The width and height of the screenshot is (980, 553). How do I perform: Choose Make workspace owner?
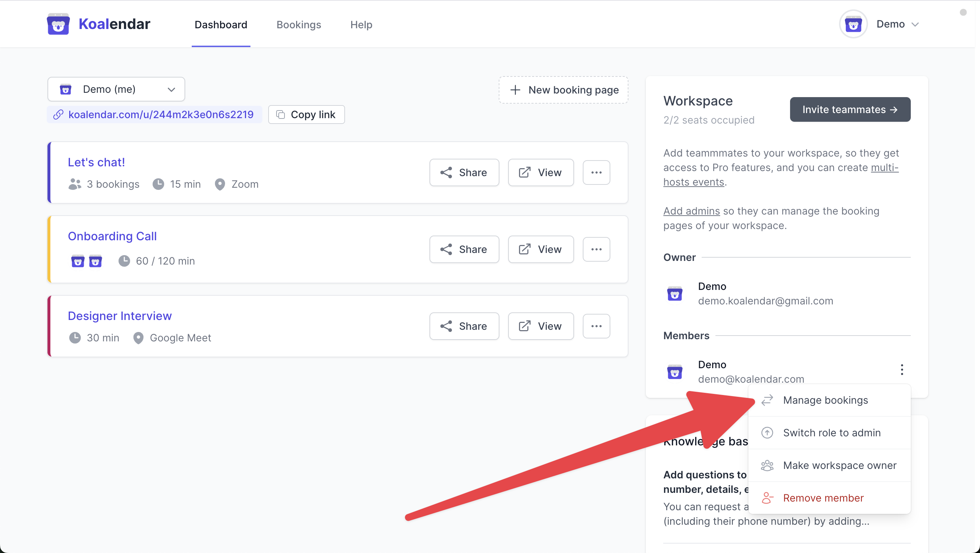[829, 466]
